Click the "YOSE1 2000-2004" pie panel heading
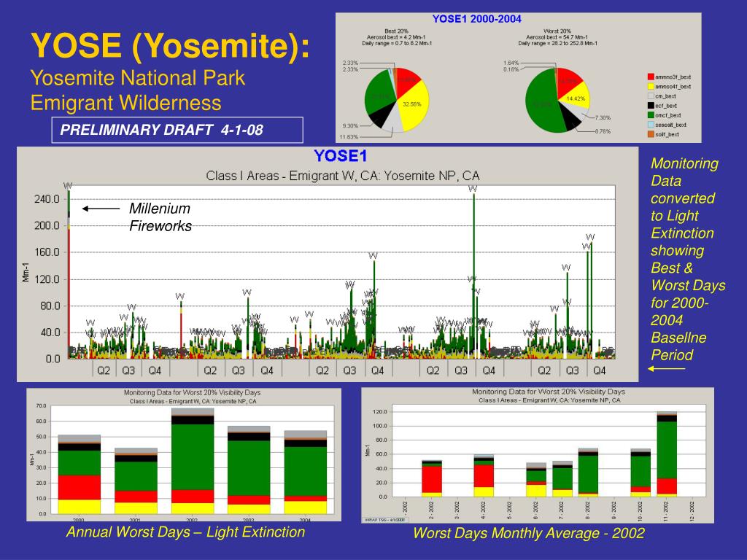Viewport: 747px width, 560px height. (x=477, y=19)
